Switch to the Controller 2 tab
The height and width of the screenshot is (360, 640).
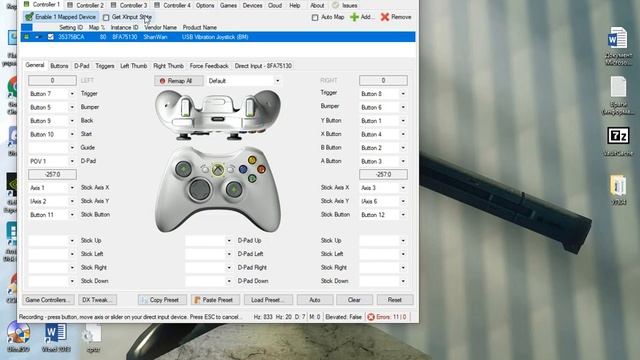tap(85, 5)
